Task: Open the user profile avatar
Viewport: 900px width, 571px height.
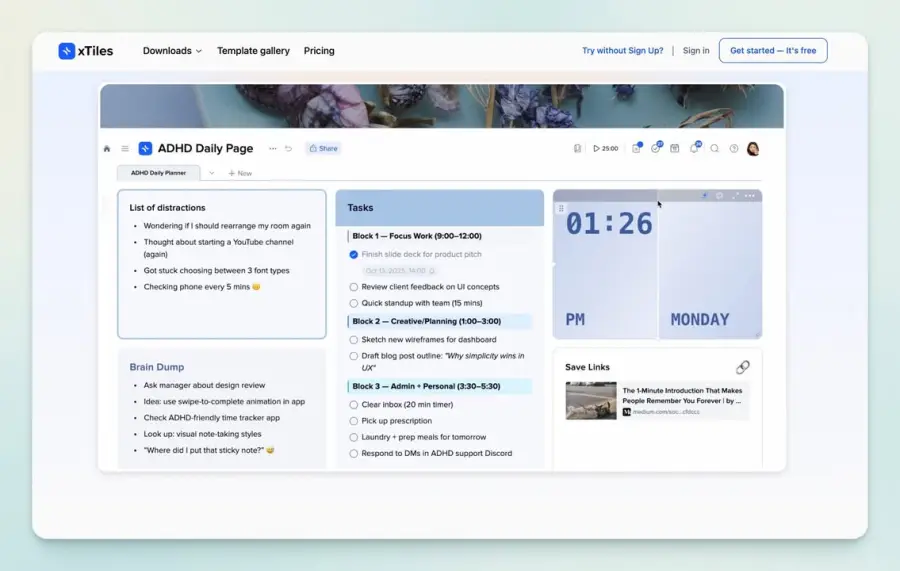Action: pyautogui.click(x=753, y=149)
